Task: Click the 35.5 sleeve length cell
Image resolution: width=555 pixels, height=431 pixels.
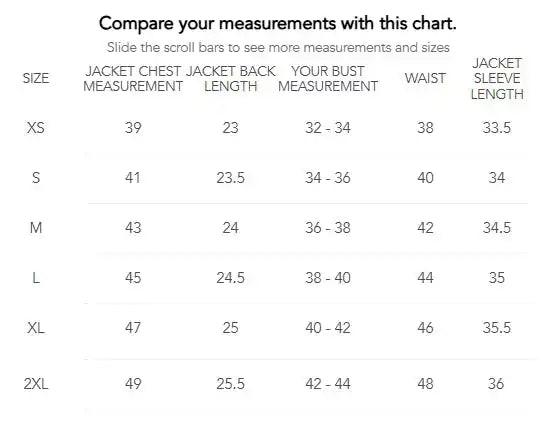Action: point(497,328)
